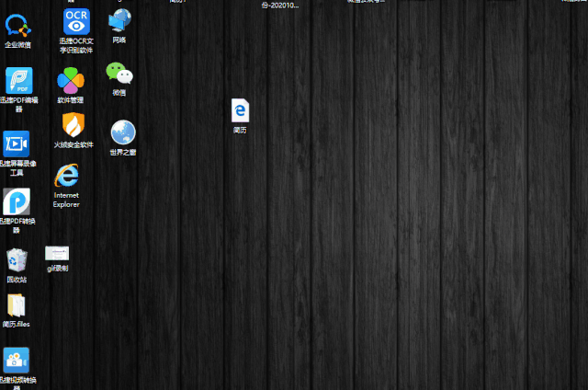Image resolution: width=588 pixels, height=390 pixels.
Task: Click the 火绒安全软件 label text
Action: pyautogui.click(x=73, y=144)
